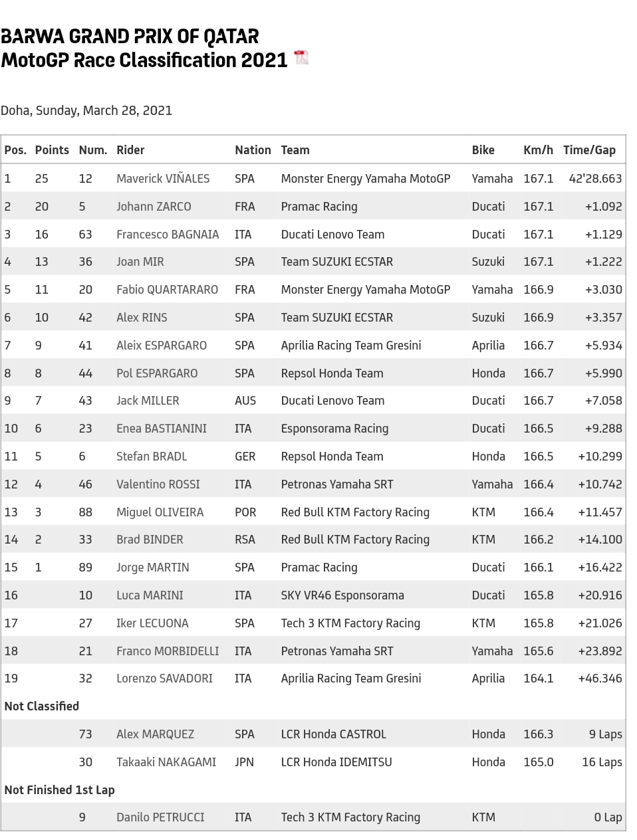This screenshot has width=637, height=840.
Task: Select Takaaki NAKAGAMI rider name
Action: [x=166, y=762]
